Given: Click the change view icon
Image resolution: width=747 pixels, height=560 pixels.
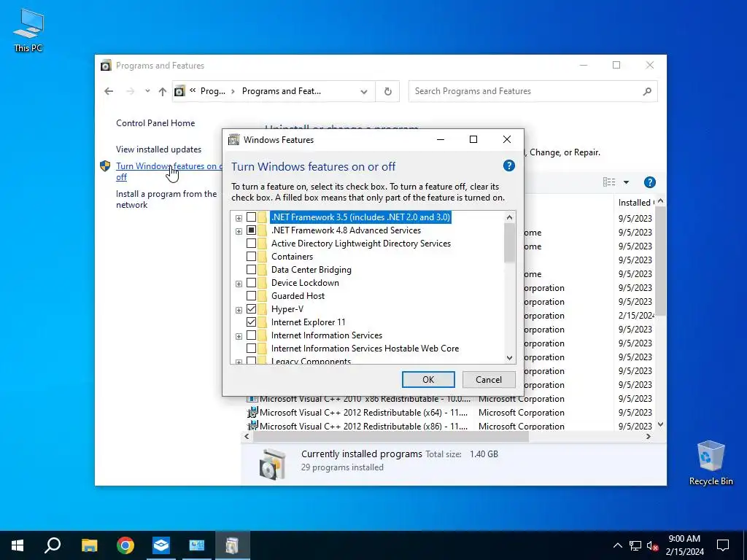Looking at the screenshot, I should [609, 182].
